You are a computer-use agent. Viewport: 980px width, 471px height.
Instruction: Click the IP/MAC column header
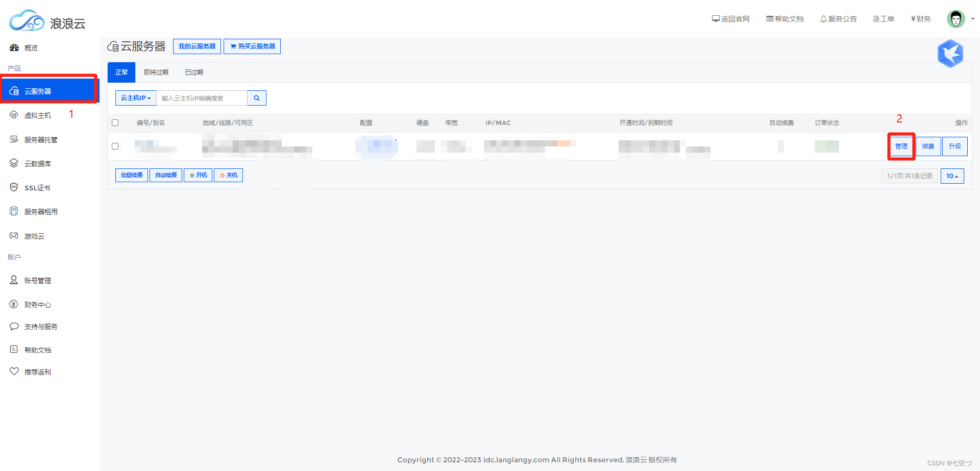[x=498, y=123]
